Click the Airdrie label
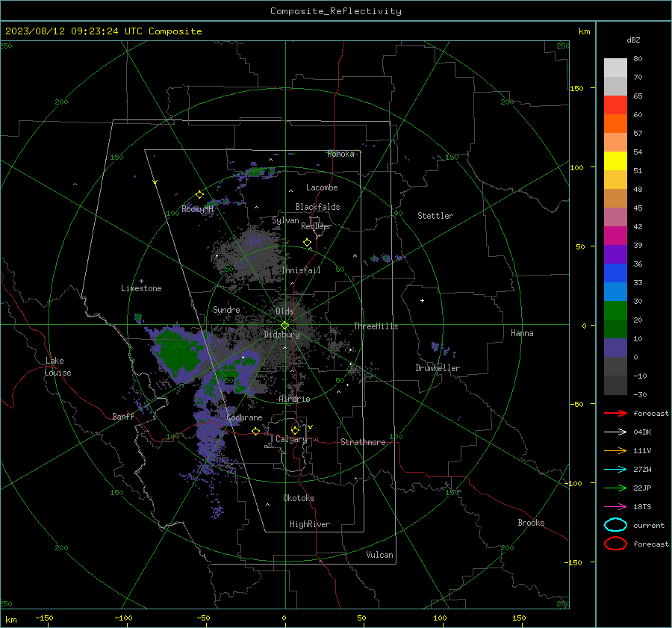This screenshot has width=672, height=628. click(x=294, y=399)
